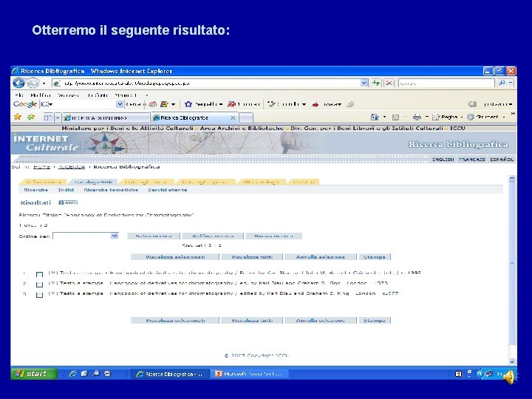Click the green refresh arrows icon

[x=376, y=83]
